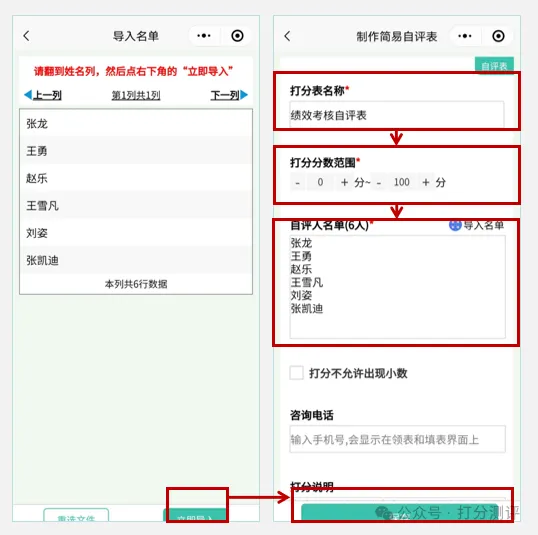Click the blue 导入名单 import icon
Screen dimensions: 538x535
[455, 225]
